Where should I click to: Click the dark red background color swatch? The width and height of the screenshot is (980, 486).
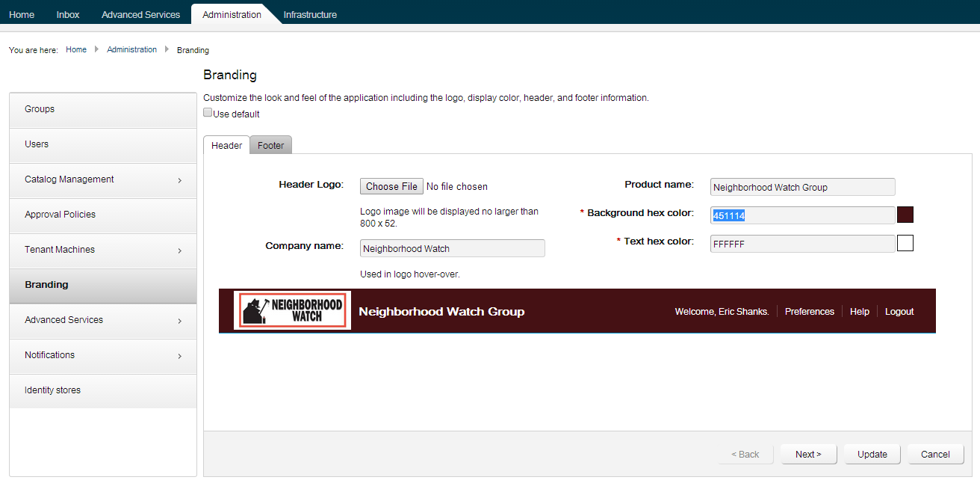coord(905,215)
